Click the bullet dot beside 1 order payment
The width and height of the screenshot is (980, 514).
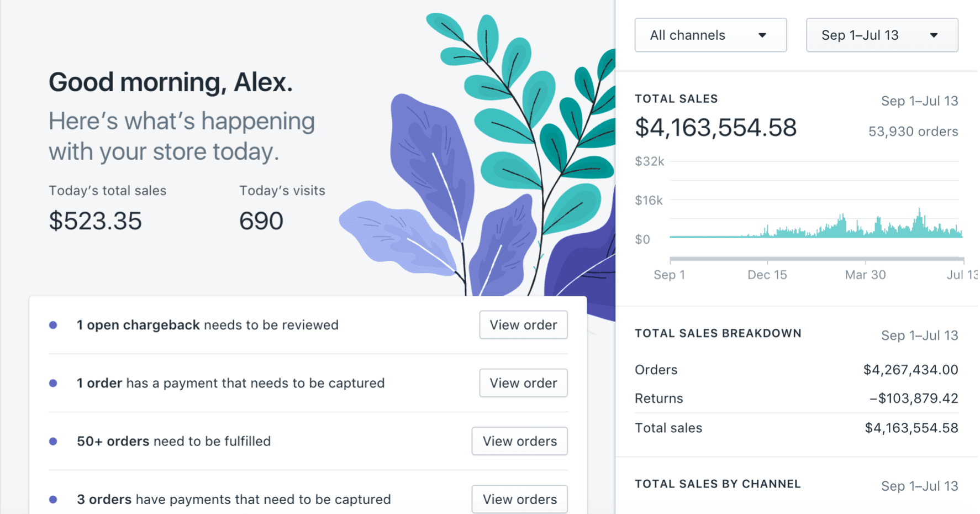click(x=53, y=383)
